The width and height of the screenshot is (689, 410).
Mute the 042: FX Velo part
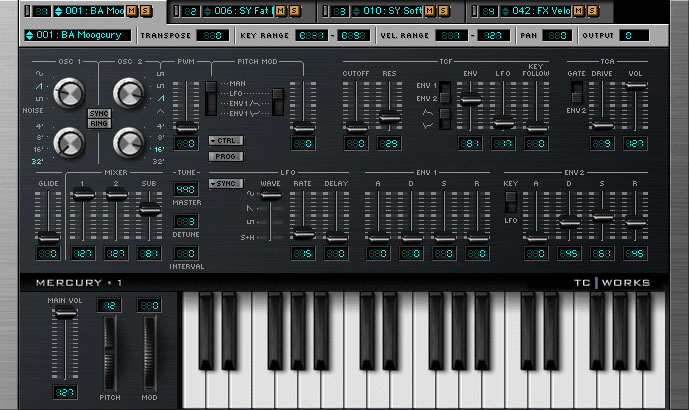578,11
